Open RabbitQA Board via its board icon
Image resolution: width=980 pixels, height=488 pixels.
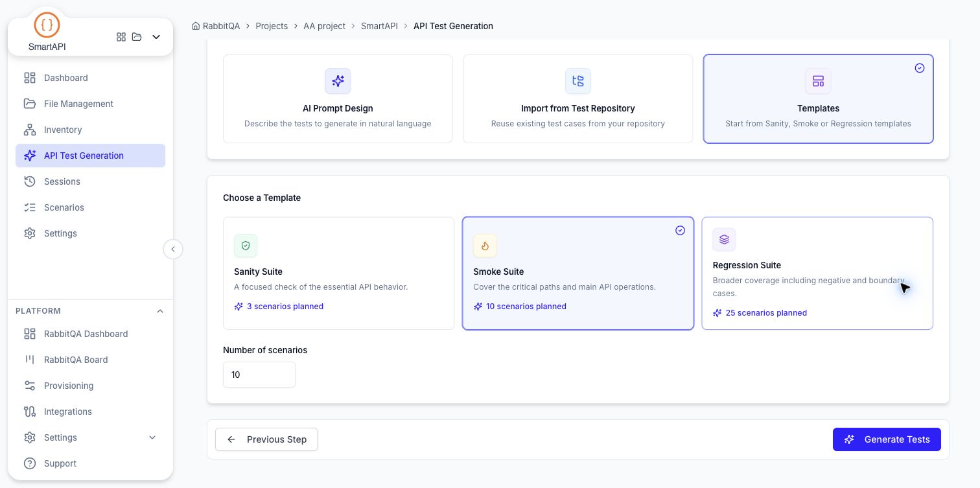coord(30,360)
